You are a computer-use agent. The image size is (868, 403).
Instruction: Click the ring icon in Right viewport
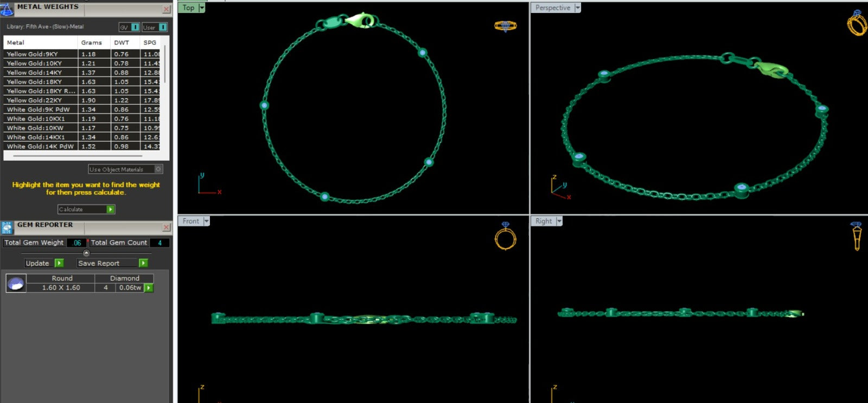857,236
